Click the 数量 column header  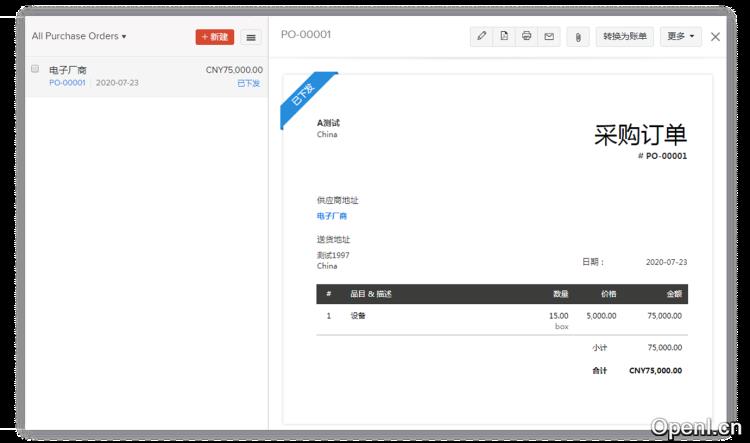pyautogui.click(x=561, y=294)
